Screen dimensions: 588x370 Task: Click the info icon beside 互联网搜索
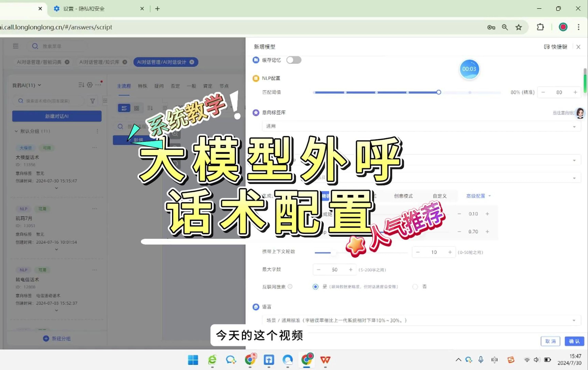click(290, 286)
